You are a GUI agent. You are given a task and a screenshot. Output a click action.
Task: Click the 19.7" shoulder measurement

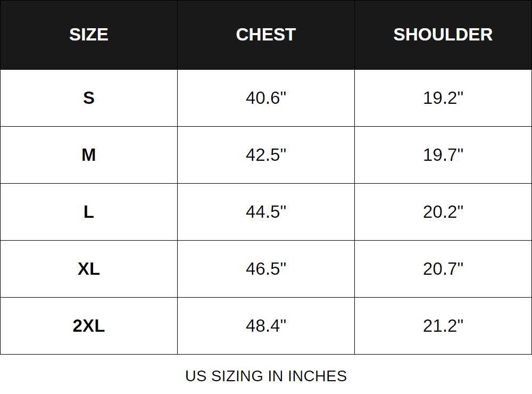click(x=443, y=155)
